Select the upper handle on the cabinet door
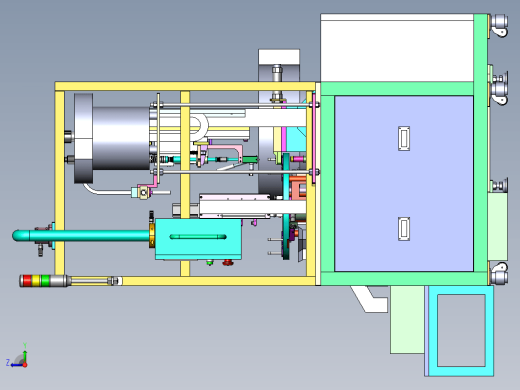 click(x=404, y=138)
